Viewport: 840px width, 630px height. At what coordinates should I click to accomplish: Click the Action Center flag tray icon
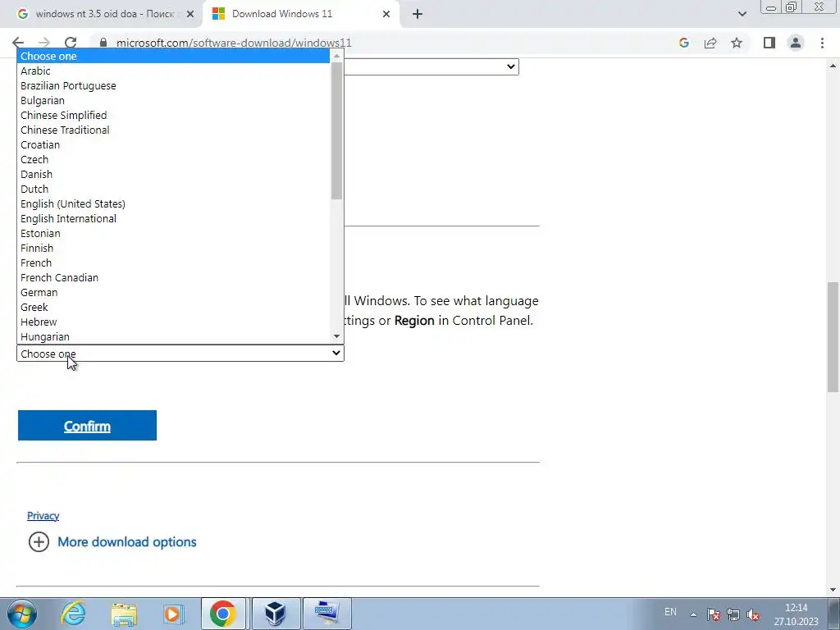[714, 614]
